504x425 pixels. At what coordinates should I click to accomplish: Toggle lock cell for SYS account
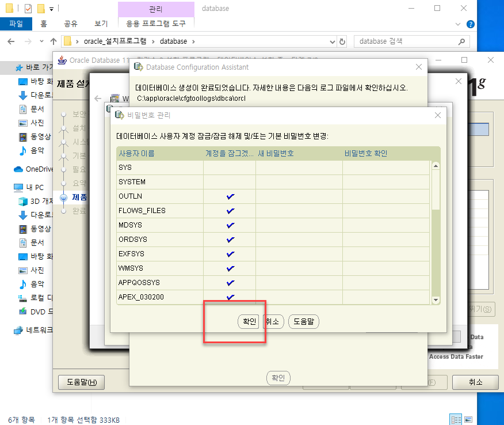pyautogui.click(x=230, y=168)
